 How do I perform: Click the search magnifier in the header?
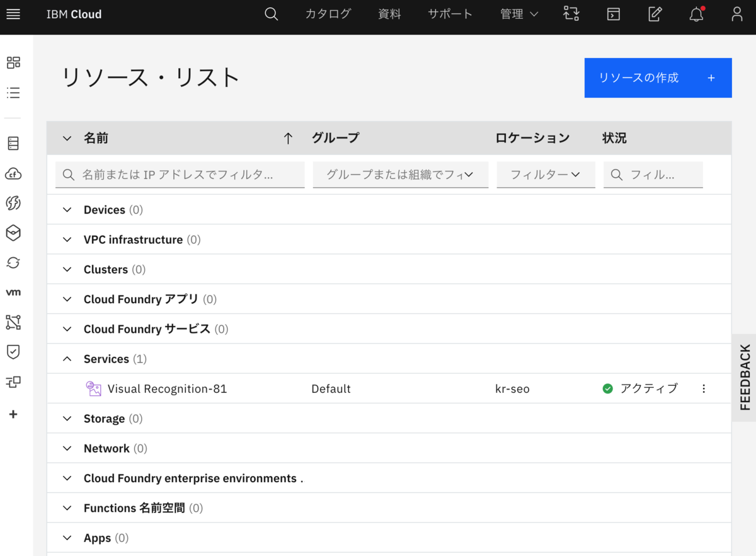(x=271, y=14)
